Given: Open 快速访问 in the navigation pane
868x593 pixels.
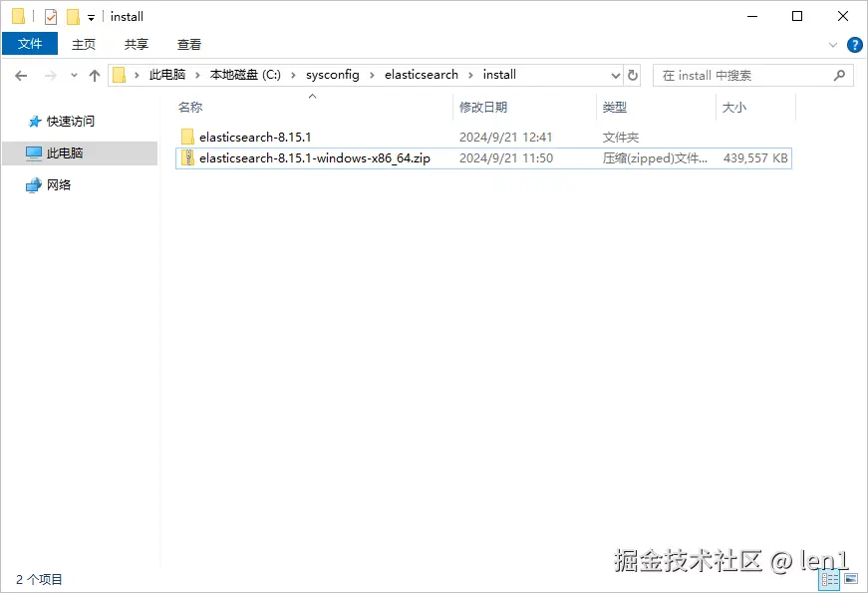Looking at the screenshot, I should tap(71, 122).
